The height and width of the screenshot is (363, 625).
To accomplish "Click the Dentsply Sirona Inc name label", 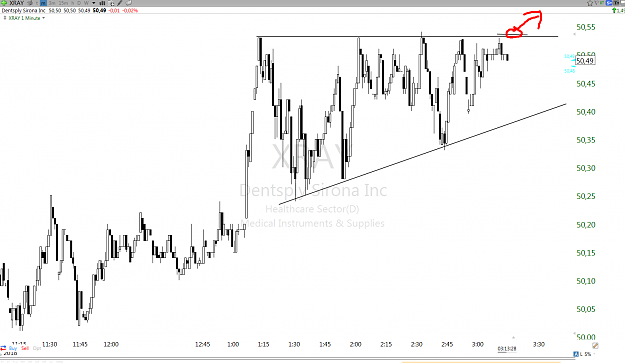I will (24, 10).
